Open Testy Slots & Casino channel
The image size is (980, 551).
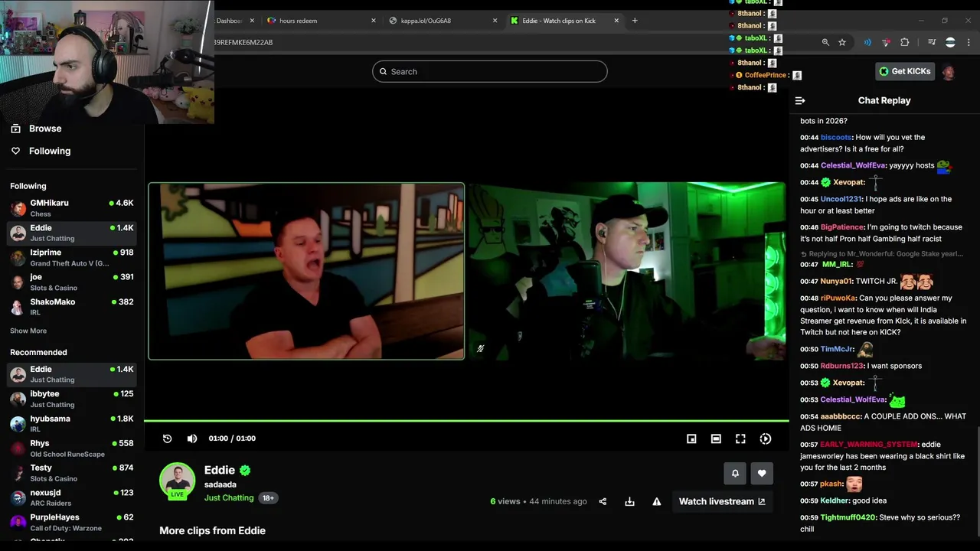[x=73, y=473]
